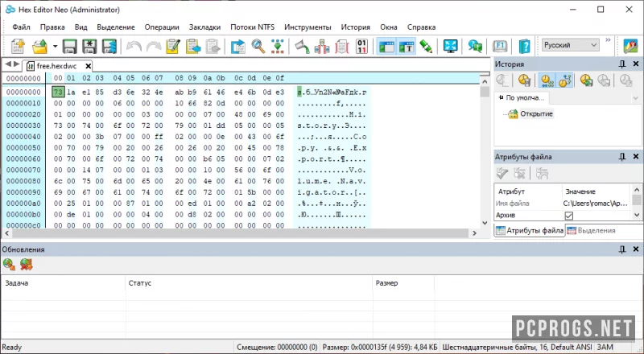Open the История menu
The width and height of the screenshot is (644, 354).
click(355, 27)
